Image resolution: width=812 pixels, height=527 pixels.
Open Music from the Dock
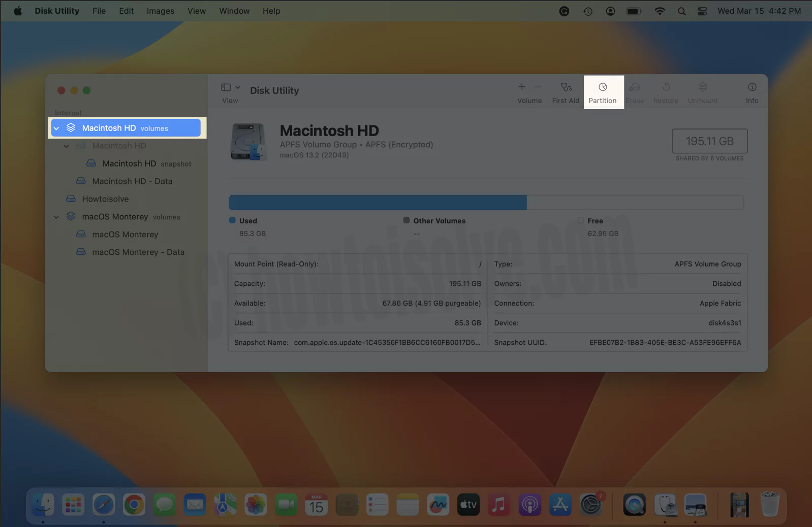[x=499, y=505]
